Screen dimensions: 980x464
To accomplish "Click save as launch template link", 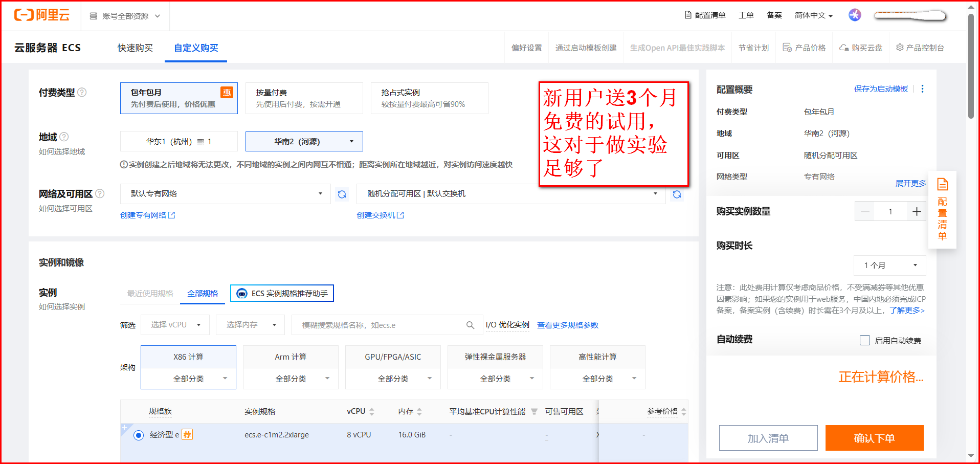I will [881, 89].
